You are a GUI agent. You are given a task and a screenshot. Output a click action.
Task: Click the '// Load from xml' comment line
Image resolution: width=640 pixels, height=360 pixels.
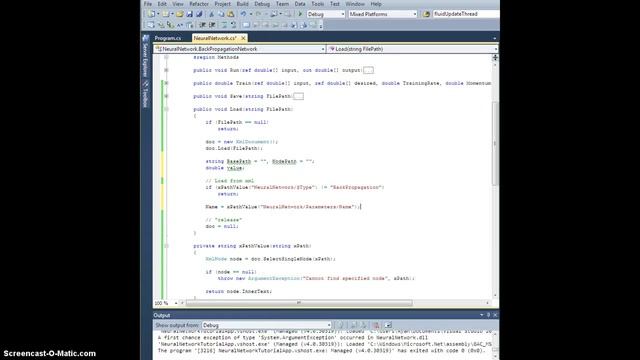(229, 181)
